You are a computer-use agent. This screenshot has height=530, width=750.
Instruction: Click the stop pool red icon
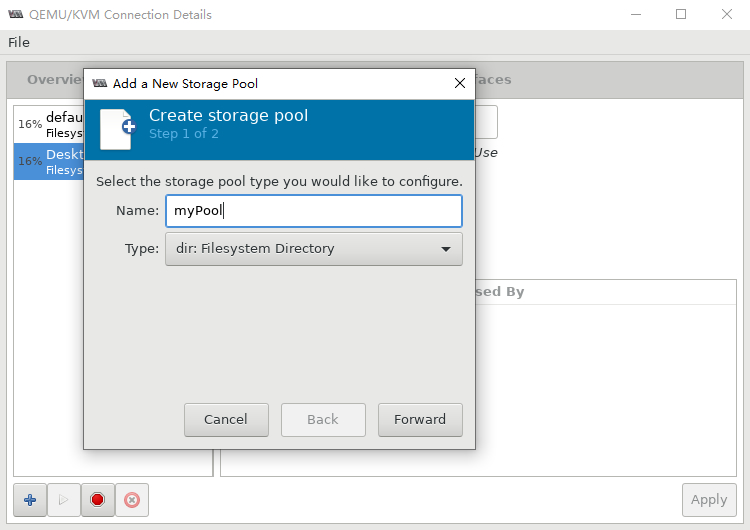coord(98,500)
